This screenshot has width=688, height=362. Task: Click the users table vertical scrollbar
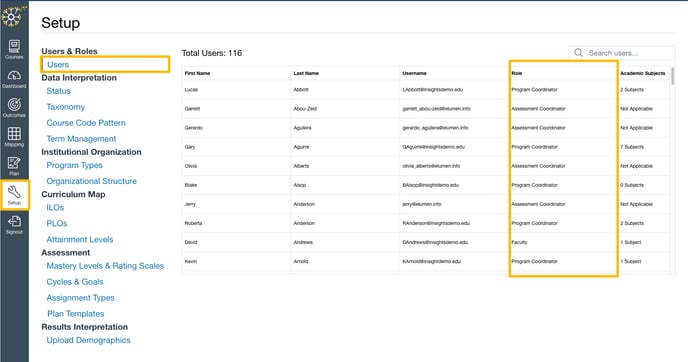click(x=673, y=76)
